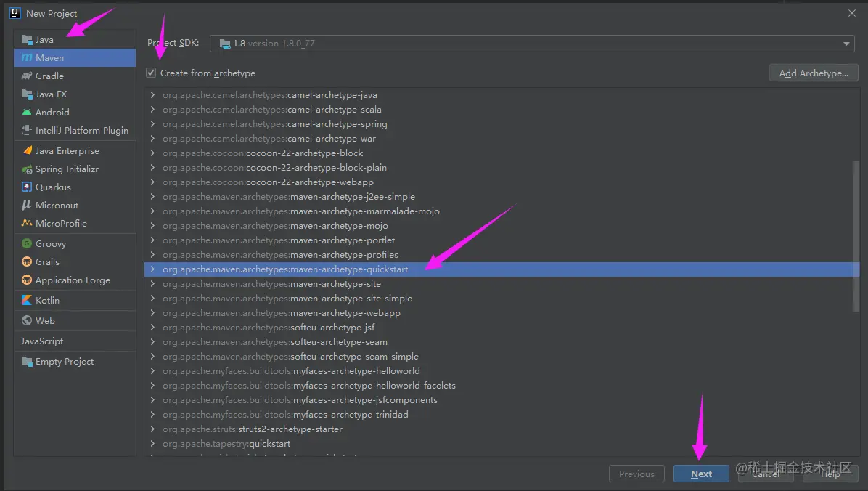
Task: Click the Java Enterprise icon
Action: 27,151
